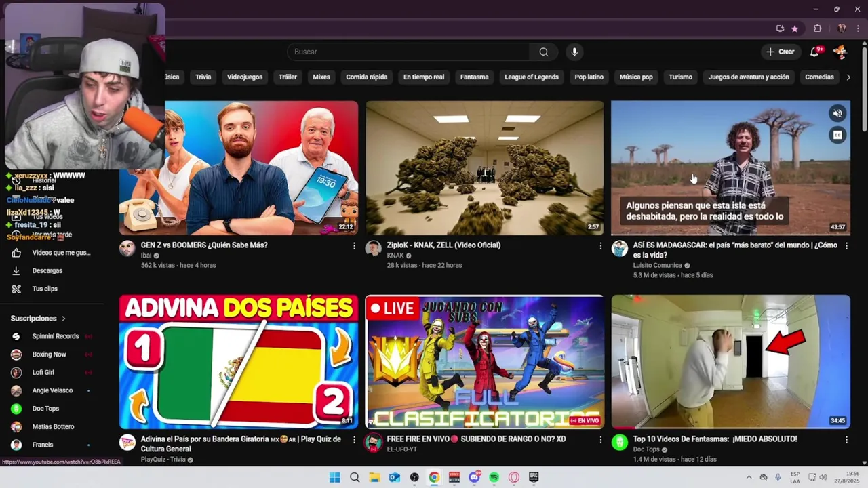
Task: Show more filter chips with right arrow
Action: click(x=848, y=77)
